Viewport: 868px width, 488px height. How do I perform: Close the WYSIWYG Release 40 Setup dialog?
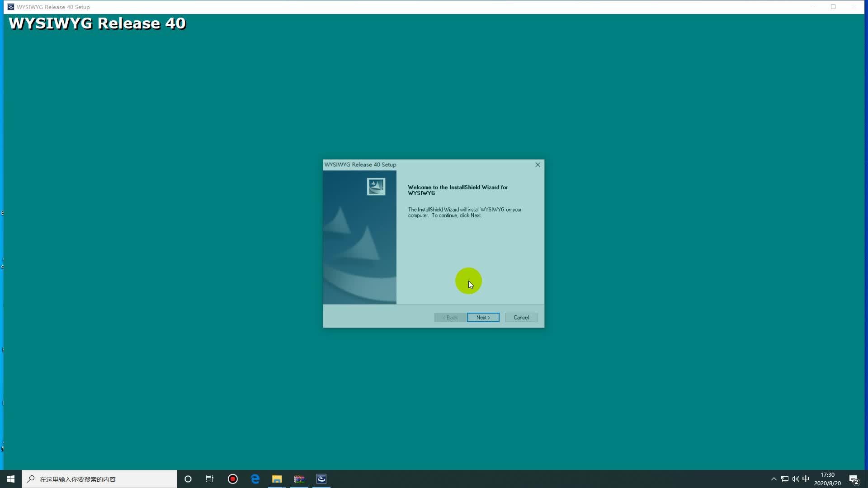(x=538, y=165)
